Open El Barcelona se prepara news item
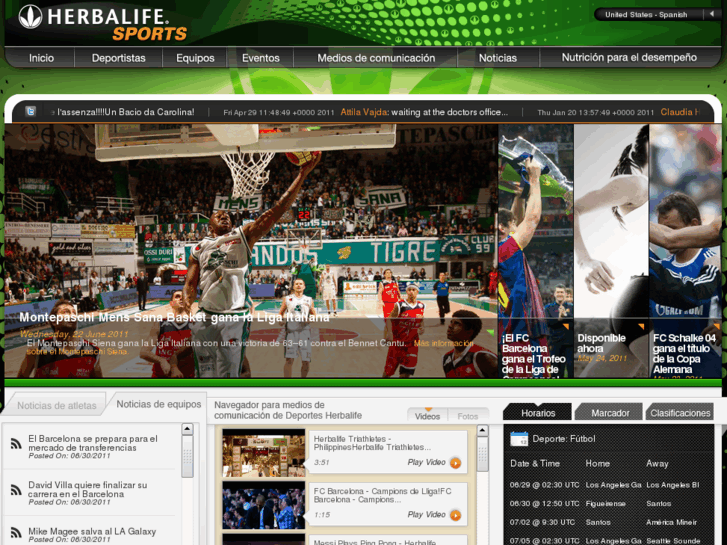This screenshot has width=727, height=545. (x=93, y=443)
